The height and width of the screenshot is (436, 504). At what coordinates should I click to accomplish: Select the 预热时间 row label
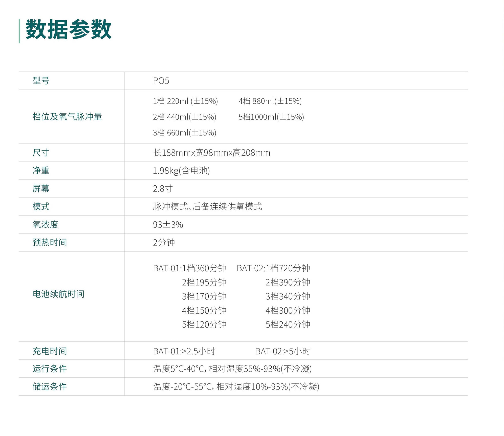[50, 242]
